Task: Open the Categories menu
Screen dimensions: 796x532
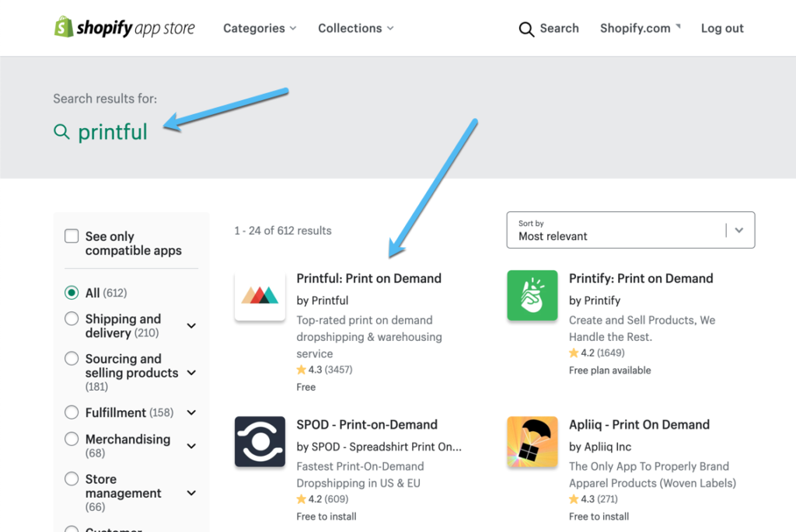Action: click(x=260, y=29)
